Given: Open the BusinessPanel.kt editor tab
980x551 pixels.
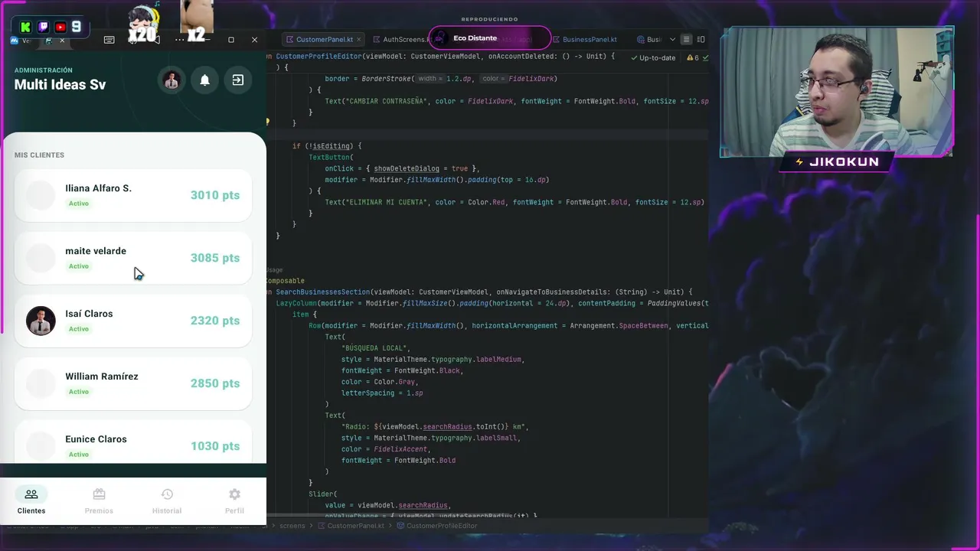Looking at the screenshot, I should tap(584, 40).
